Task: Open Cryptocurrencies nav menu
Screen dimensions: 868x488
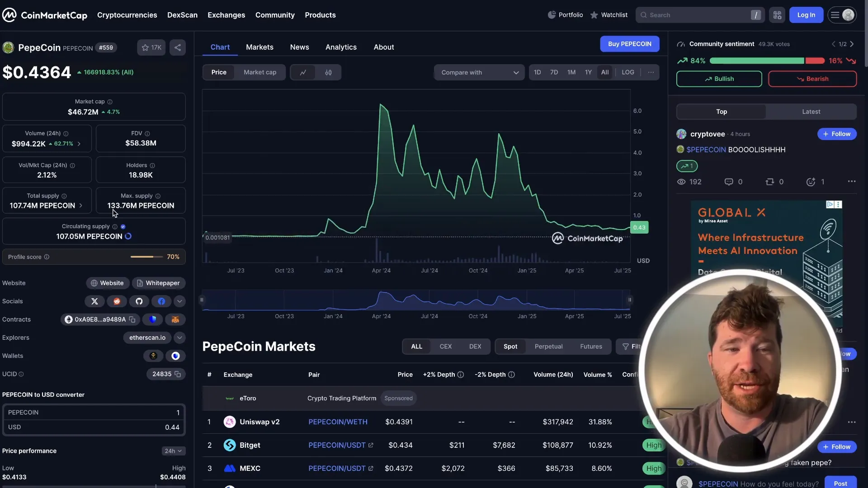Action: pyautogui.click(x=127, y=15)
